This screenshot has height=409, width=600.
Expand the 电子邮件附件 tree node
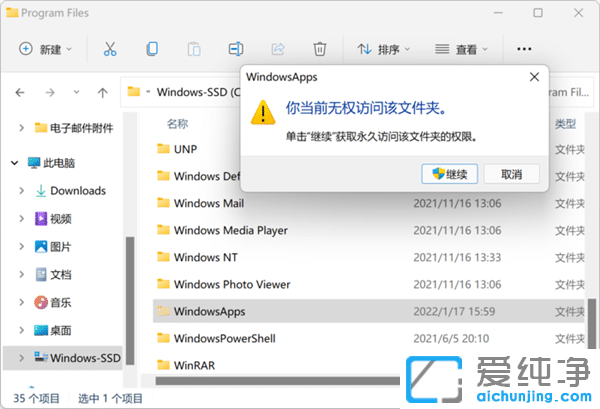click(22, 128)
